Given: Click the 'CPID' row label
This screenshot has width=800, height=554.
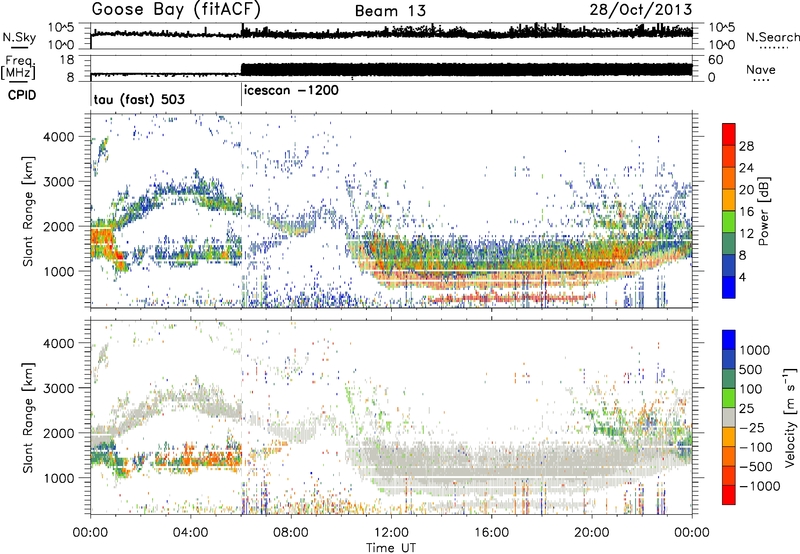Looking at the screenshot, I should [x=22, y=95].
